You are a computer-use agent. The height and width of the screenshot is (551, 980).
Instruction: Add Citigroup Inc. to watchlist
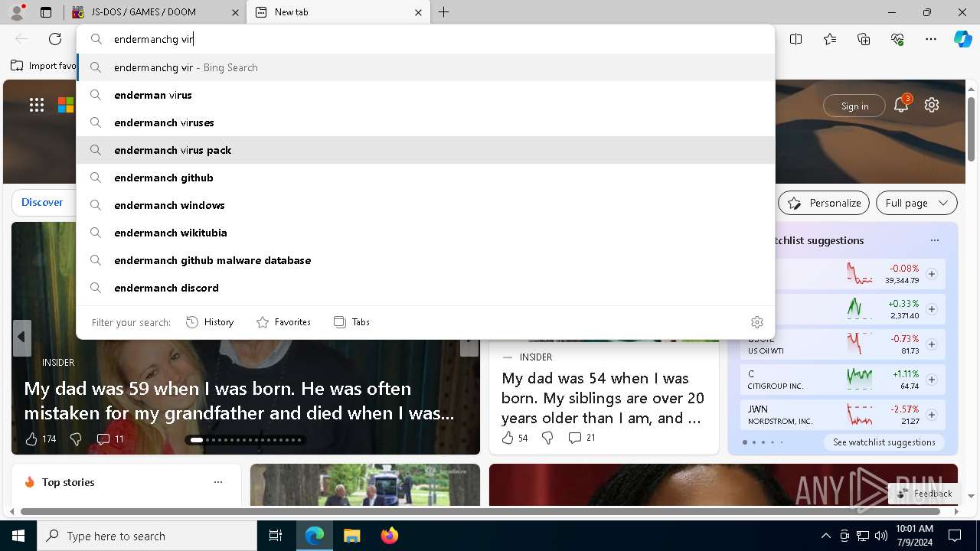pos(932,380)
